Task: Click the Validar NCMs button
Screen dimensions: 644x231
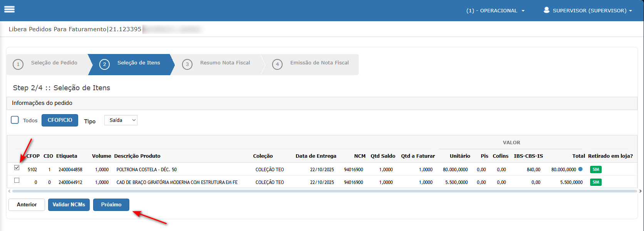Action: (x=69, y=205)
